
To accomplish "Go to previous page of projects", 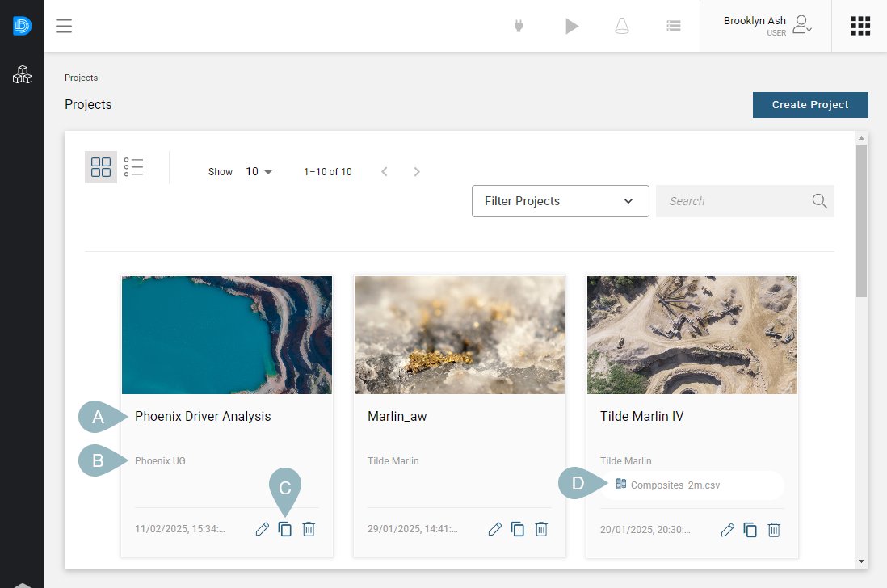I will [384, 172].
